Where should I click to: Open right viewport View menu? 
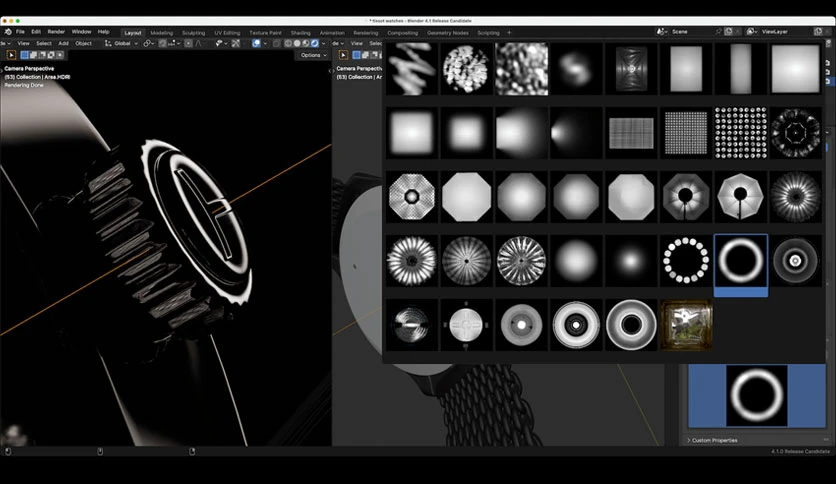coord(356,43)
